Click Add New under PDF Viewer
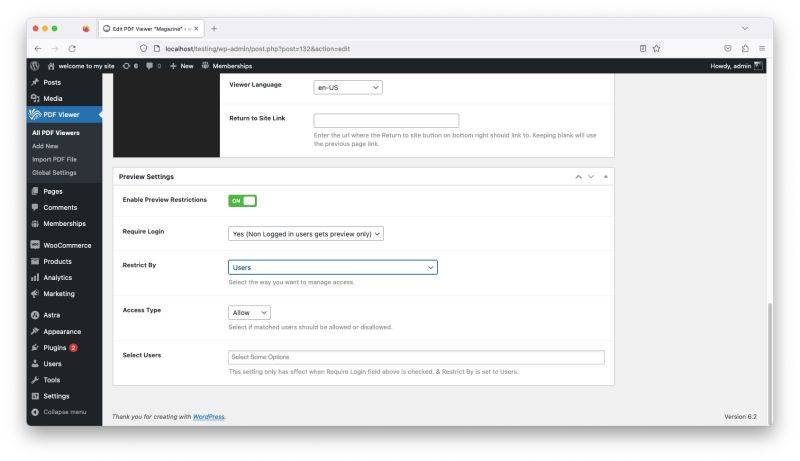 coord(45,146)
